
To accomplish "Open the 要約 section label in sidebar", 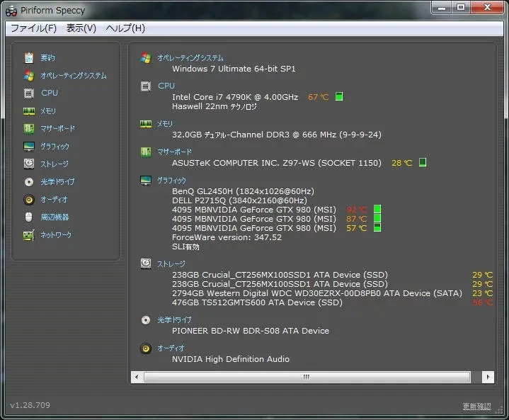I will (x=47, y=58).
